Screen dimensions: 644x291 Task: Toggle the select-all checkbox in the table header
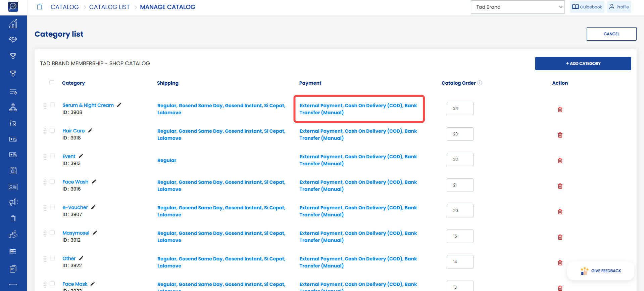(52, 83)
